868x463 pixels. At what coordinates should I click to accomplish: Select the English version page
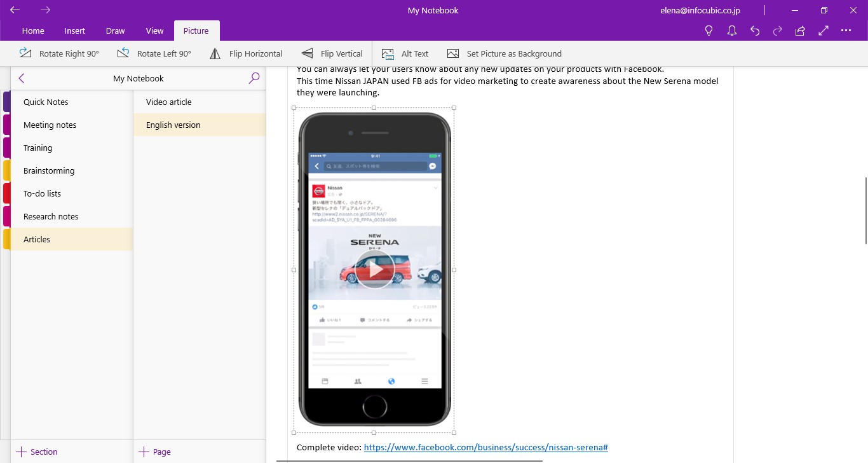click(200, 125)
